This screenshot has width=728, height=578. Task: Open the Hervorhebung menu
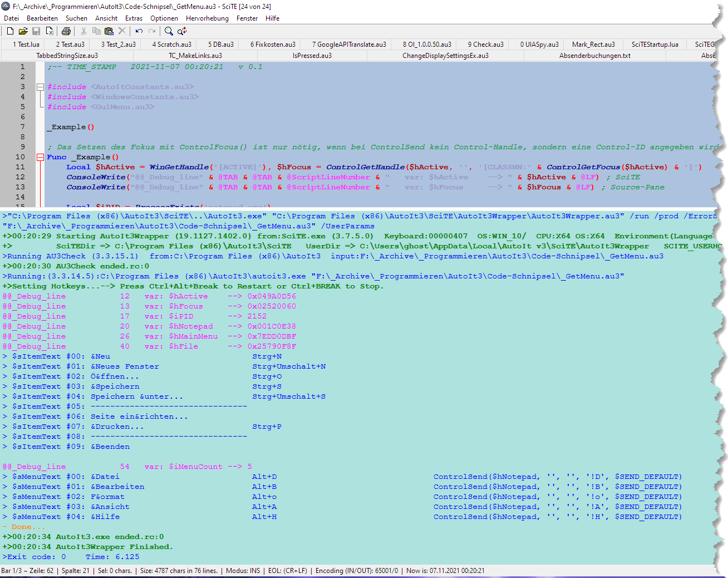tap(207, 18)
